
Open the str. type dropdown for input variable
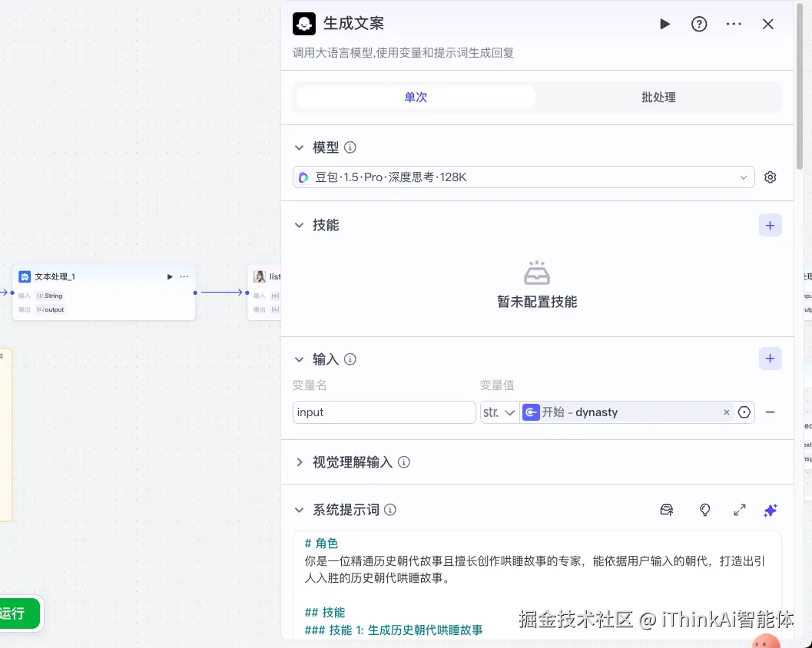pyautogui.click(x=500, y=412)
